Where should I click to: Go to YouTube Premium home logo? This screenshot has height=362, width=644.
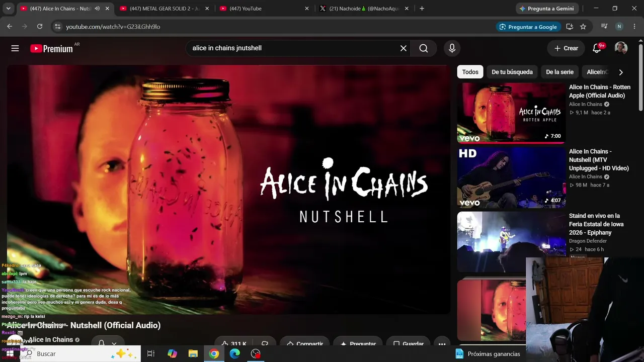[51, 48]
